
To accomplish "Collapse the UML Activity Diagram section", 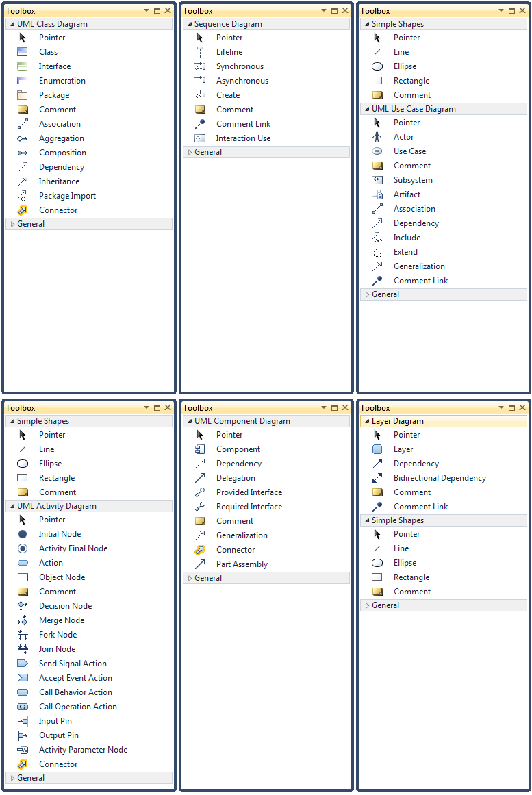I will click(x=12, y=506).
